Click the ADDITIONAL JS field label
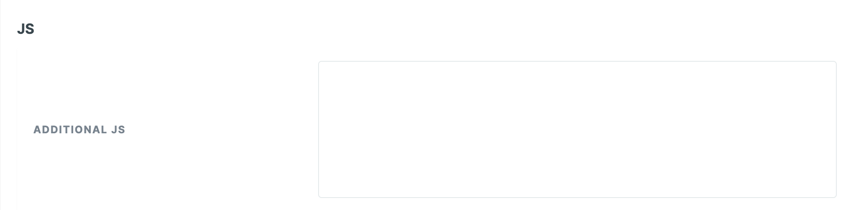Screen dimensions: 868x210 pos(79,130)
